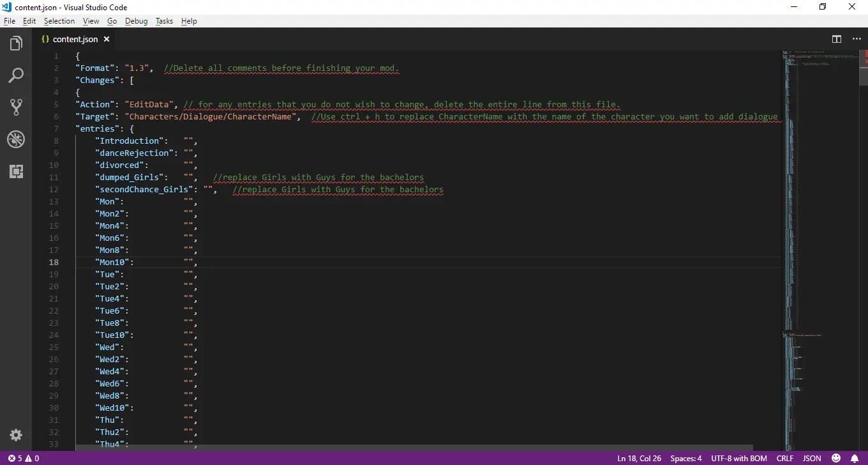Open the Search view icon

(x=16, y=75)
